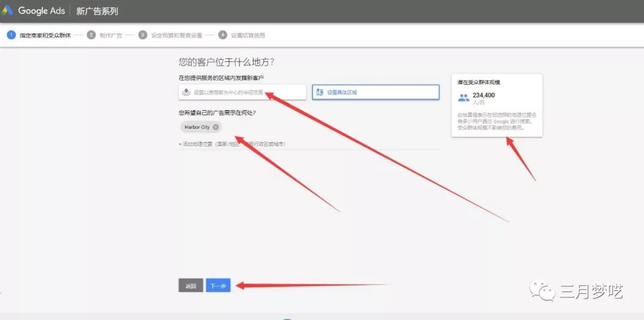644x320 pixels.
Task: Click the Google Ads logo icon
Action: tap(7, 11)
